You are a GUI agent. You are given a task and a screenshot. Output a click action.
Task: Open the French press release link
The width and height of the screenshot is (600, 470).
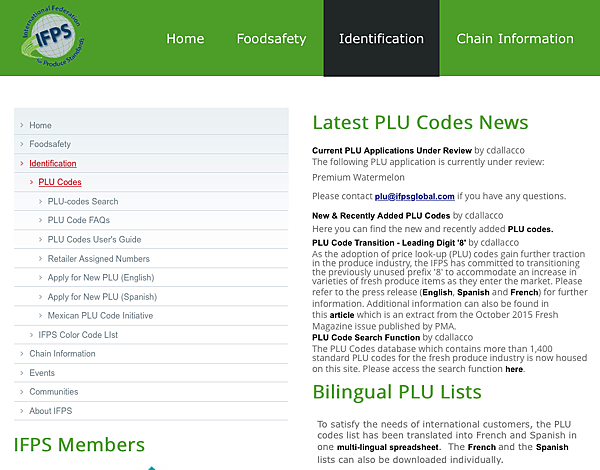tap(524, 292)
